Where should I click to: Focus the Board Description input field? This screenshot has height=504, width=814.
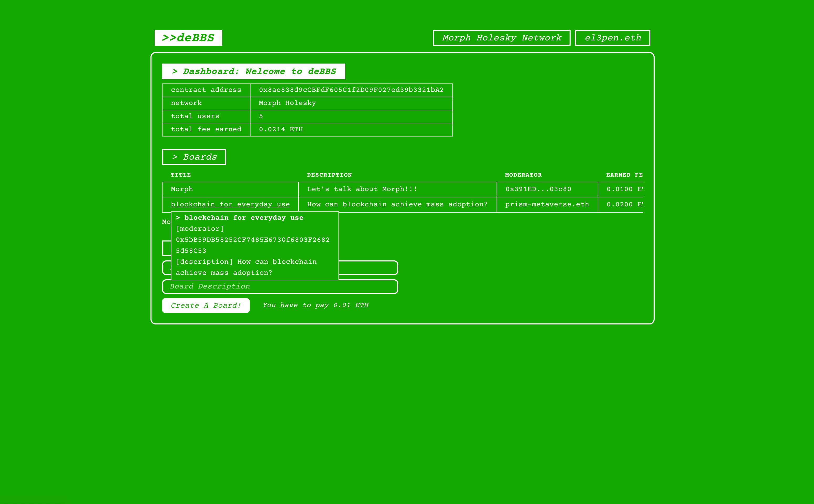[280, 287]
